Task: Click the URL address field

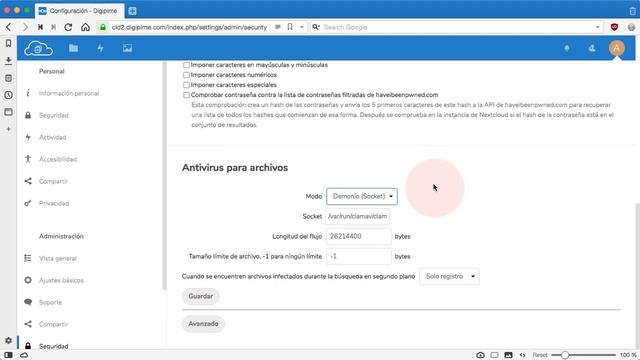Action: pyautogui.click(x=189, y=27)
